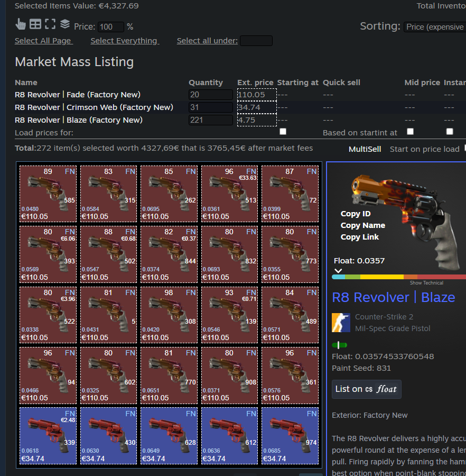
Task: Select the Fade item with float 0.0399
Action: pyautogui.click(x=290, y=194)
